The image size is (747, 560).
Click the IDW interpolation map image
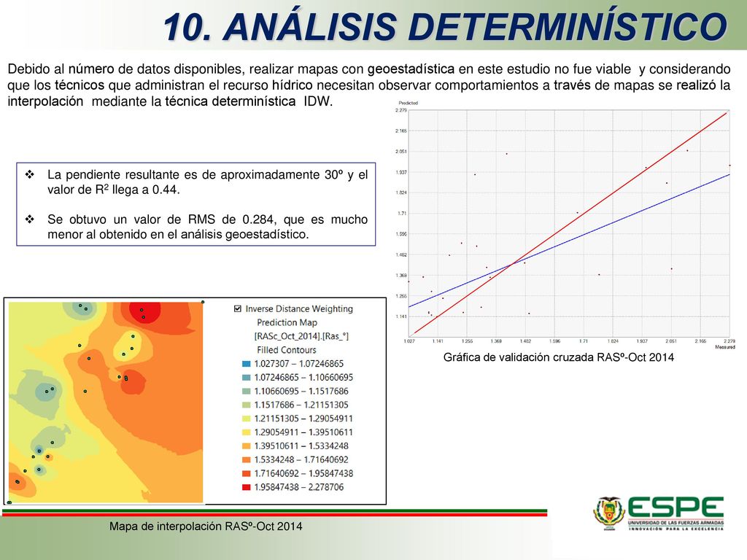(x=106, y=402)
